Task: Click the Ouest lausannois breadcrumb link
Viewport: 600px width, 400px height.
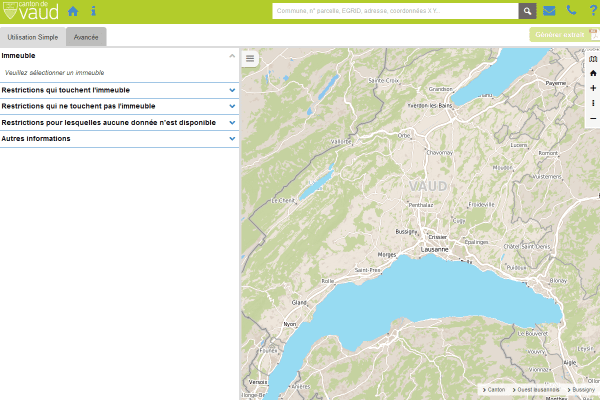Action: (x=536, y=390)
